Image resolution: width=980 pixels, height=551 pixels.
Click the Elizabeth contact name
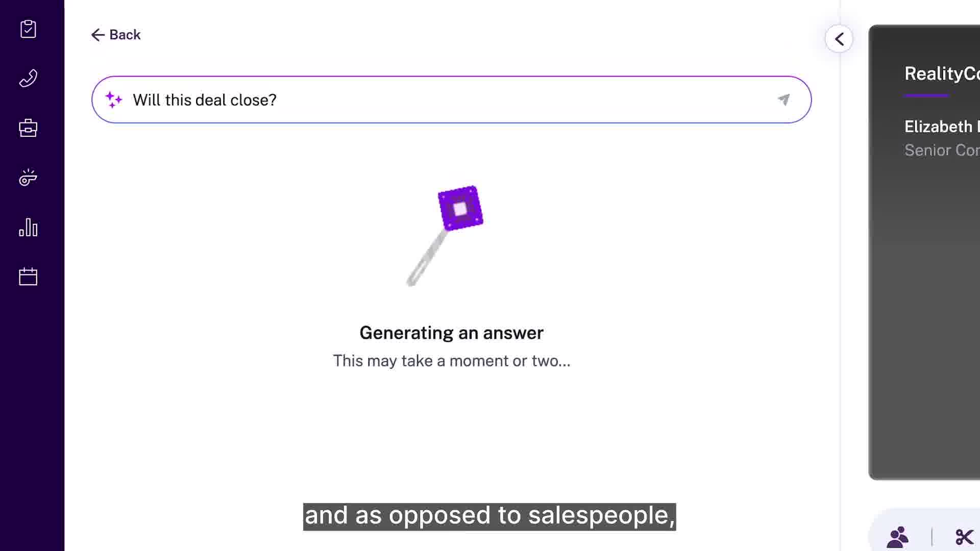click(x=942, y=127)
